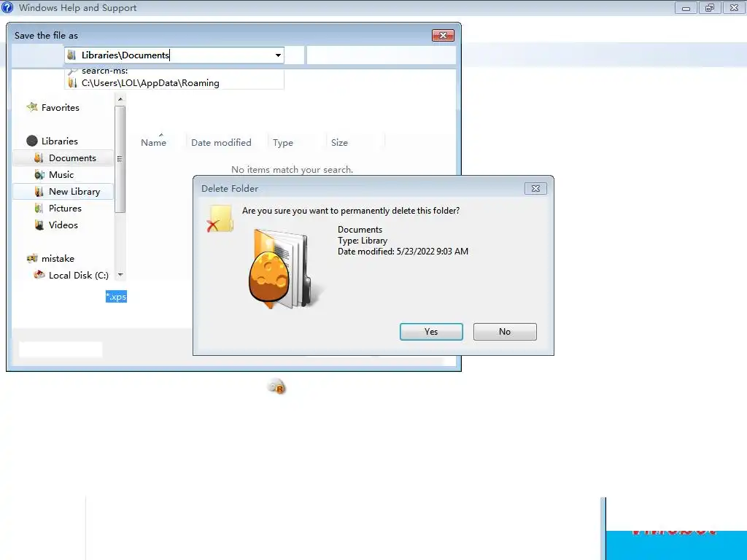Click the New Library icon
The width and height of the screenshot is (747, 560).
[x=39, y=192]
